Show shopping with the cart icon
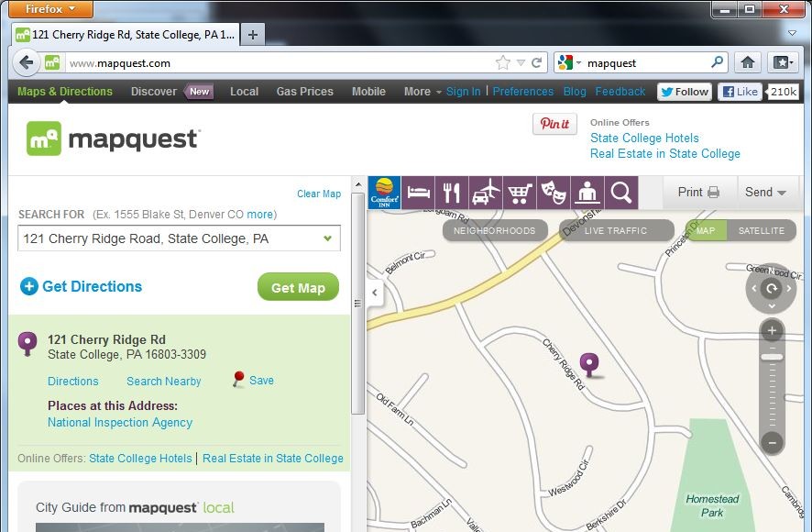The image size is (812, 532). [520, 193]
